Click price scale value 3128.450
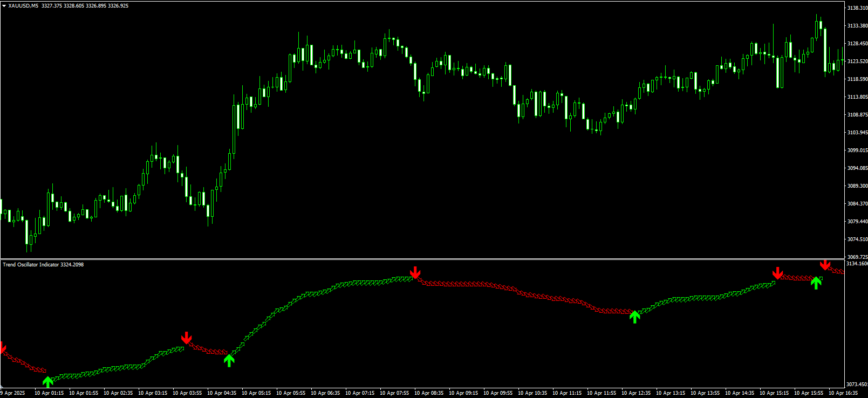Viewport: 868px width, 398px height. click(x=857, y=44)
